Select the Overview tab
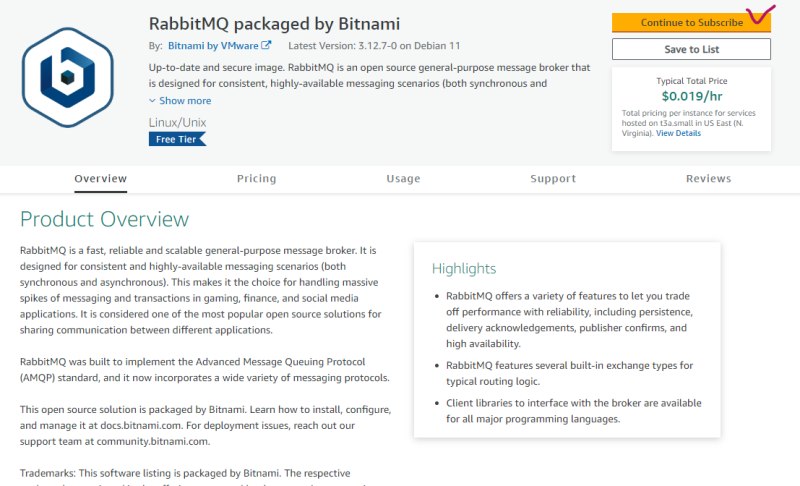 coord(101,179)
